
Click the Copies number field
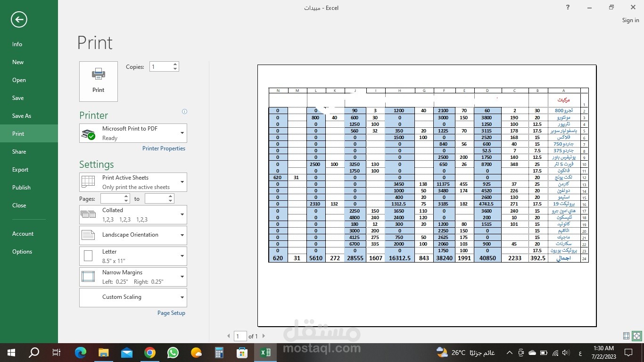point(161,67)
